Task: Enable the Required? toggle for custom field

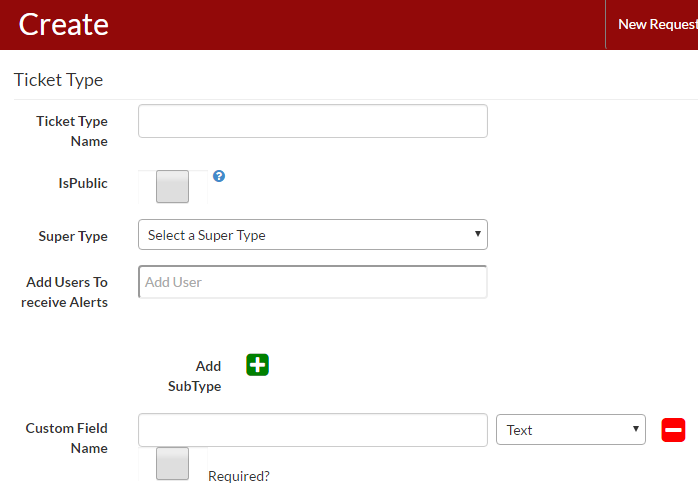Action: [x=172, y=464]
